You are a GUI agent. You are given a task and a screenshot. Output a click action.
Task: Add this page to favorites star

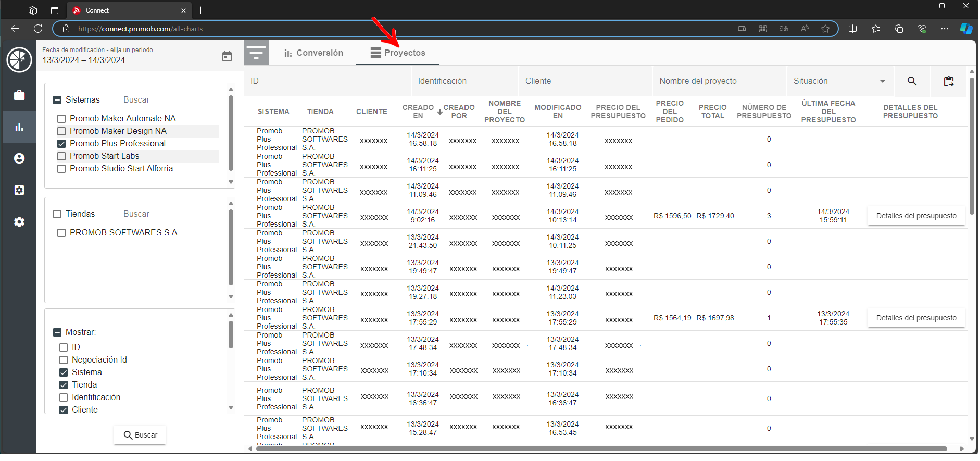(825, 29)
